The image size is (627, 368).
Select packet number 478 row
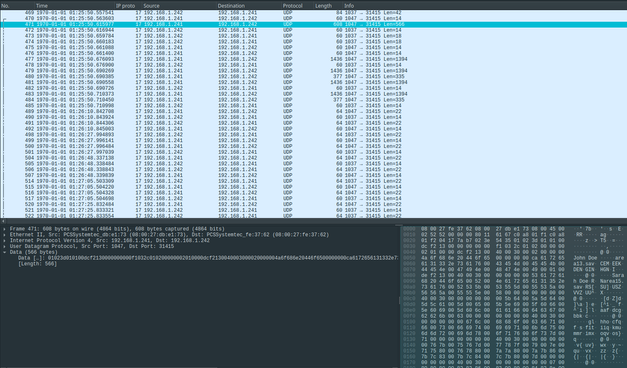coord(314,65)
